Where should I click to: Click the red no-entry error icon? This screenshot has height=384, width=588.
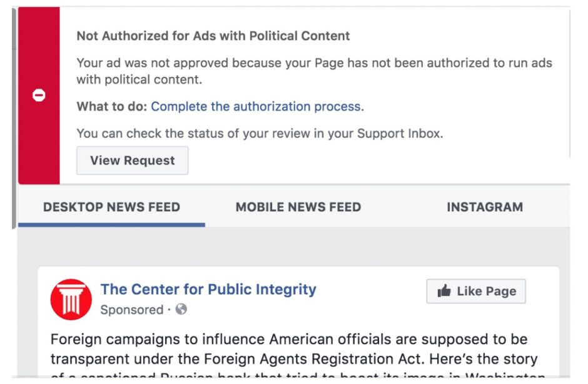point(39,95)
